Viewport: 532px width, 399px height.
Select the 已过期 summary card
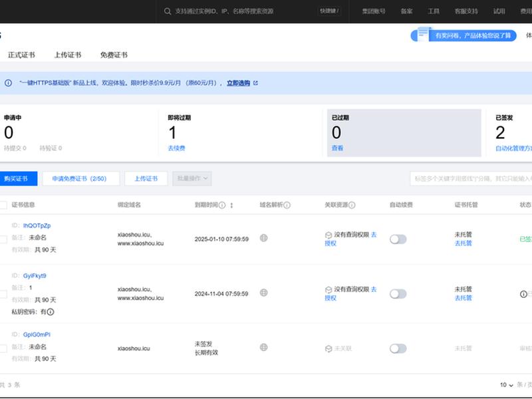tap(404, 132)
